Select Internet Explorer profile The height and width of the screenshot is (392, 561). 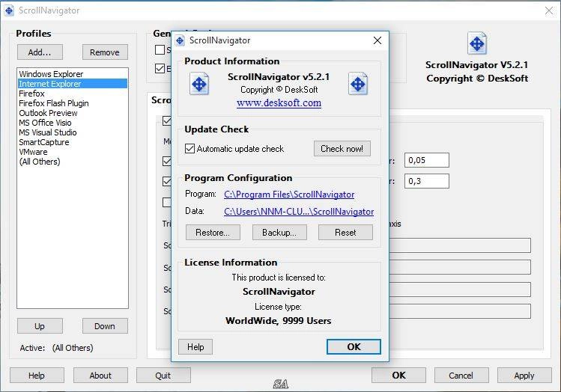click(x=72, y=84)
